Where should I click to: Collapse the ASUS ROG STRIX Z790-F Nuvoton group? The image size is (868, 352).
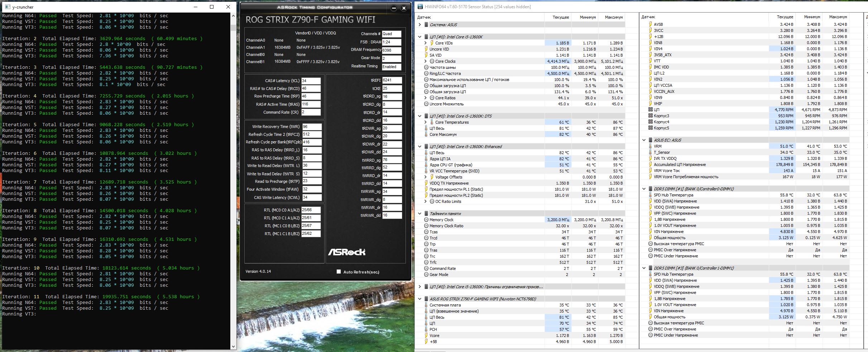point(419,299)
